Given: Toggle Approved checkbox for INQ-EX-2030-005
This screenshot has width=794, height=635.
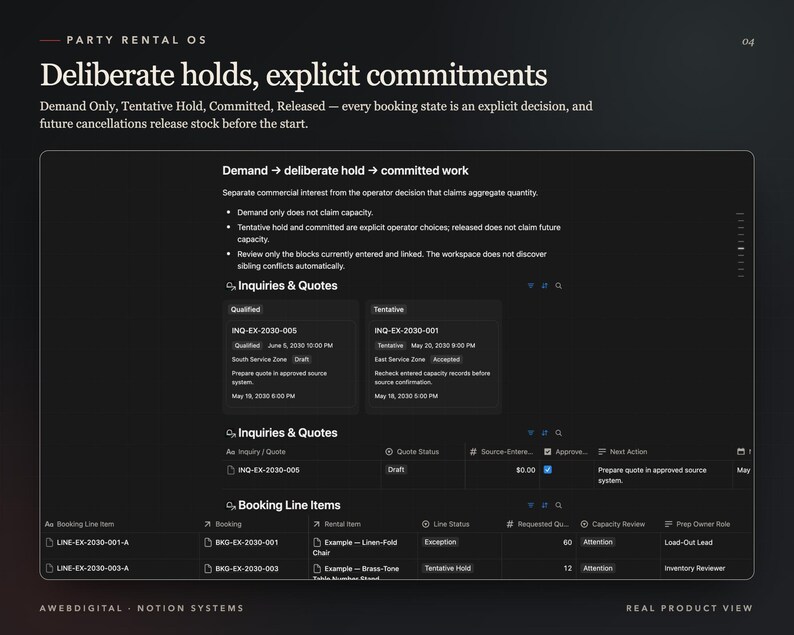Looking at the screenshot, I should coord(547,470).
